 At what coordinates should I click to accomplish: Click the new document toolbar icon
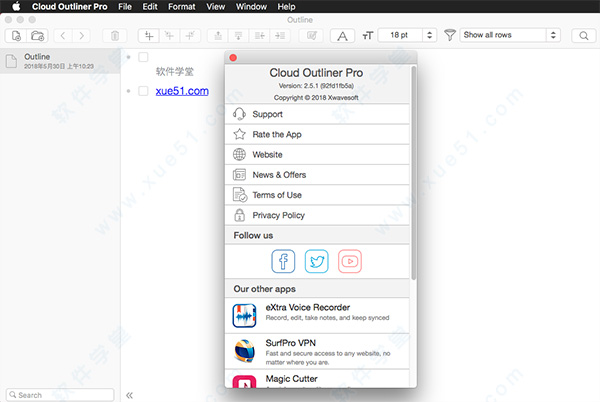tap(16, 36)
